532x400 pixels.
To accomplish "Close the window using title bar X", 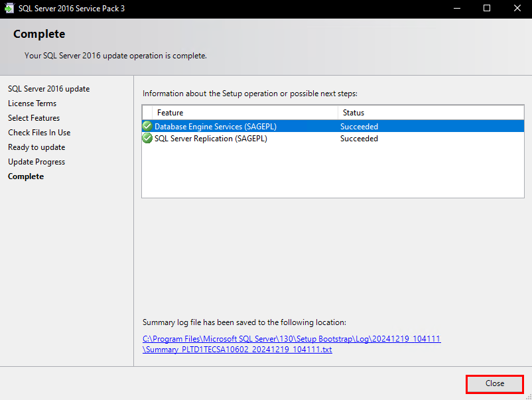I will pyautogui.click(x=517, y=8).
